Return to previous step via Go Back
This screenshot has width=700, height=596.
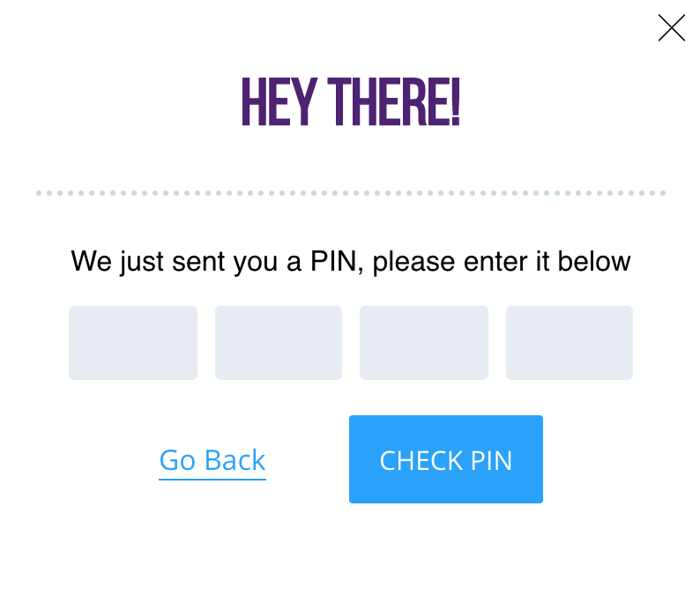tap(212, 461)
